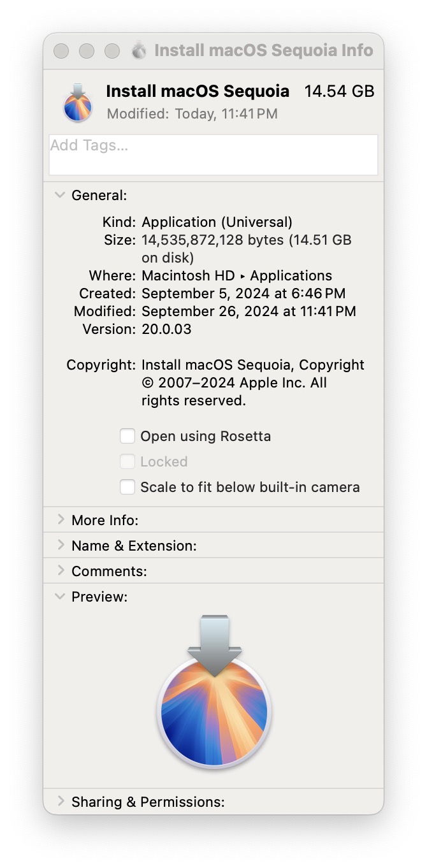Image resolution: width=427 pixels, height=868 pixels.
Task: Expand the Comments section
Action: (61, 571)
